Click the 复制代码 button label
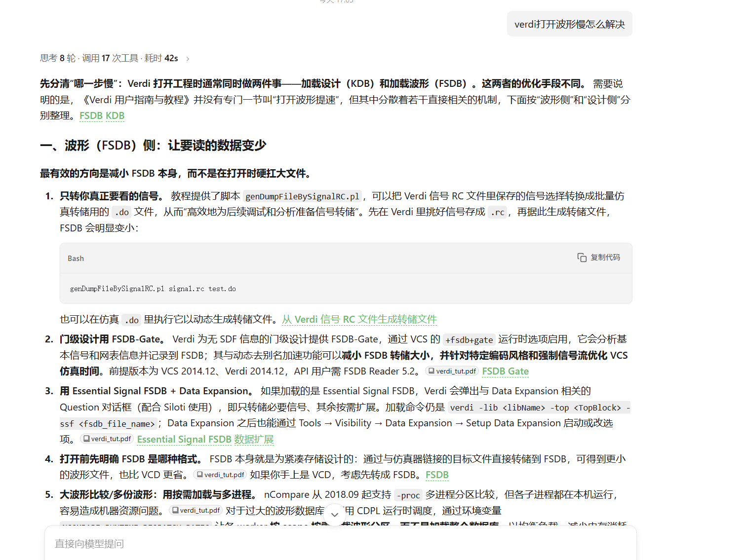 point(605,258)
